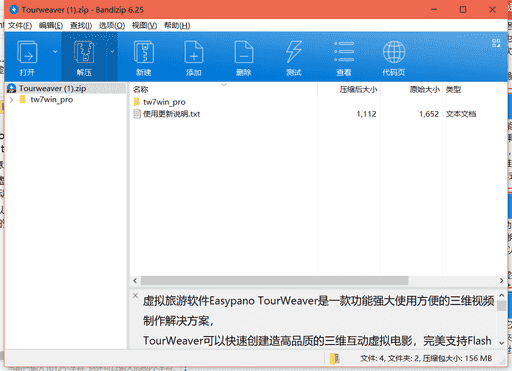Viewport: 512px width, 371px height.
Task: Open the 帮助(H) menu
Action: 177,26
